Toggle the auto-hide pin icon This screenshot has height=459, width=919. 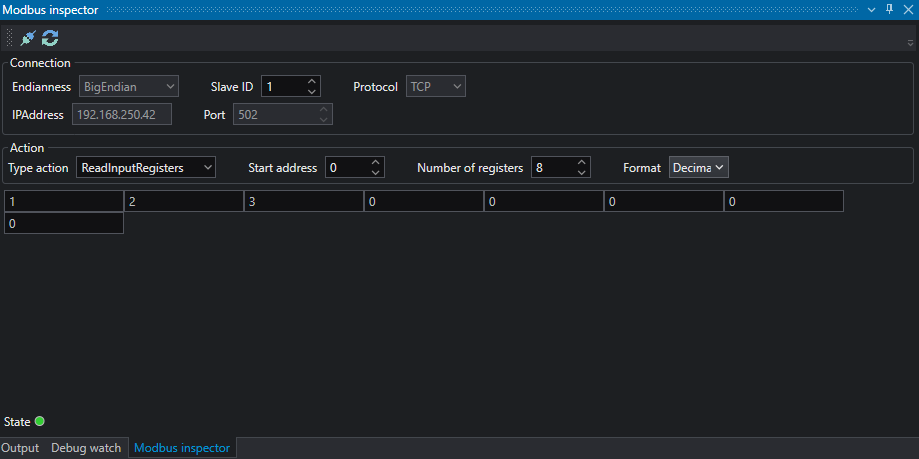pos(889,9)
